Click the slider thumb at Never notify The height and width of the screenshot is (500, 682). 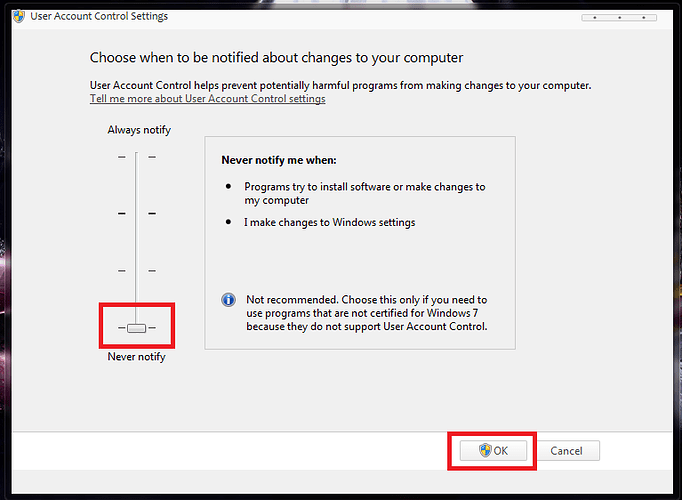137,328
